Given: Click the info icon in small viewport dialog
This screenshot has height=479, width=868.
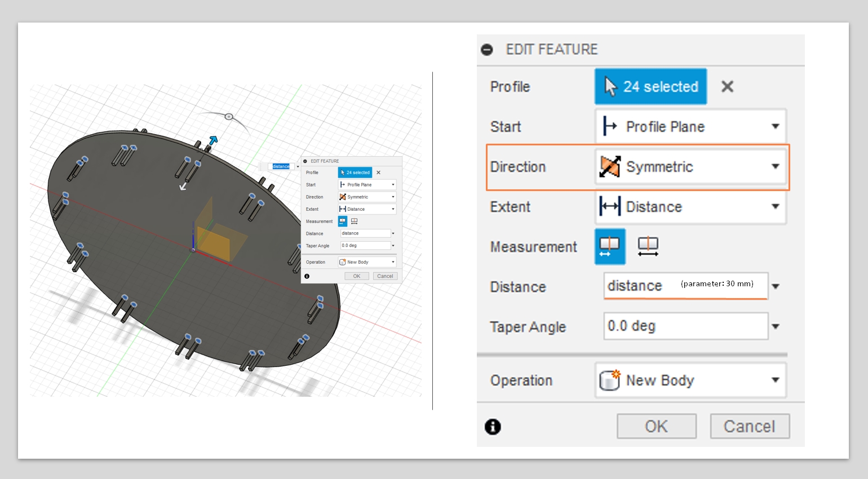Looking at the screenshot, I should [x=307, y=276].
